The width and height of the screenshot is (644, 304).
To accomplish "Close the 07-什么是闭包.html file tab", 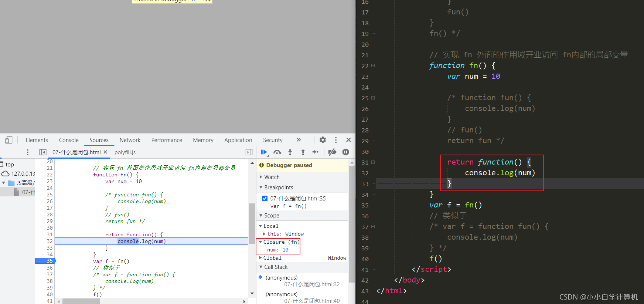I will [105, 152].
